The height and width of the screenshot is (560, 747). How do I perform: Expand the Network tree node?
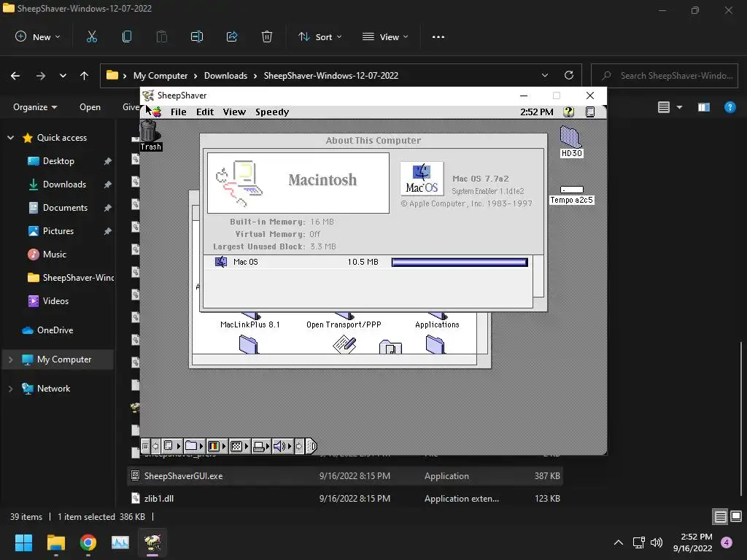(10, 389)
